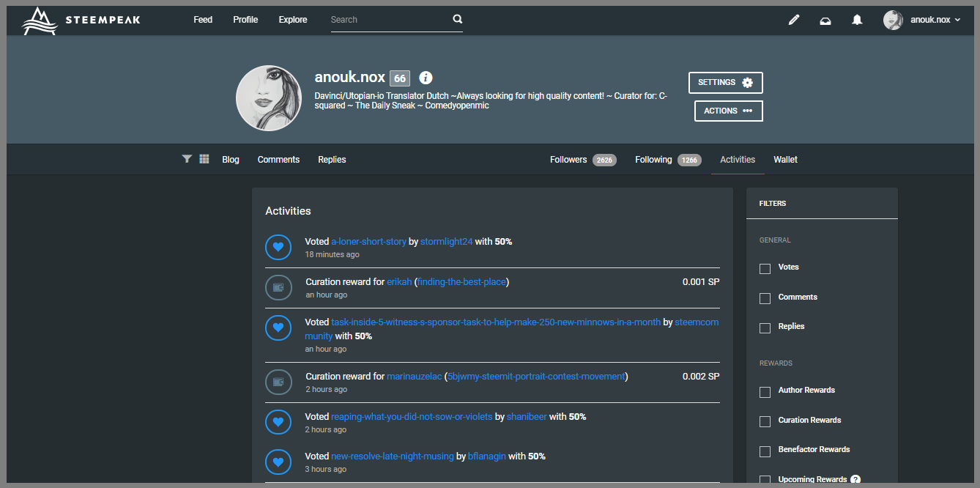The image size is (980, 488).
Task: Click the info icon next to anouk.nox
Action: click(426, 78)
